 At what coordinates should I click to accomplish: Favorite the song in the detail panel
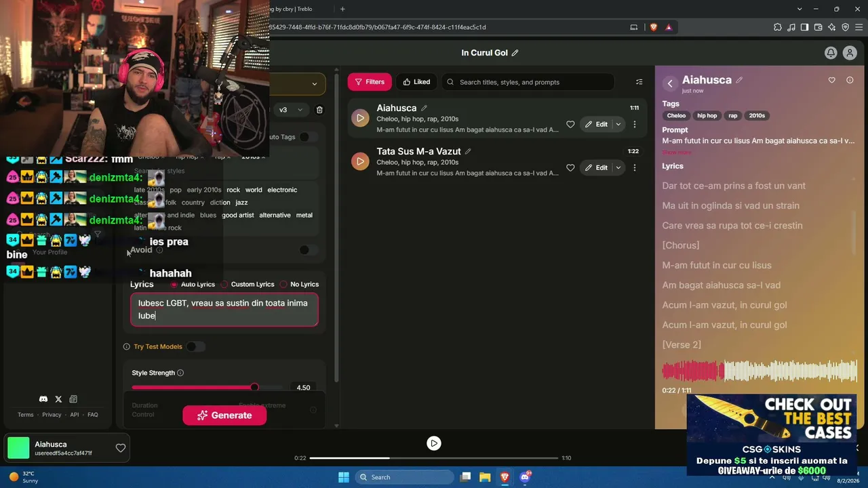[x=832, y=80]
